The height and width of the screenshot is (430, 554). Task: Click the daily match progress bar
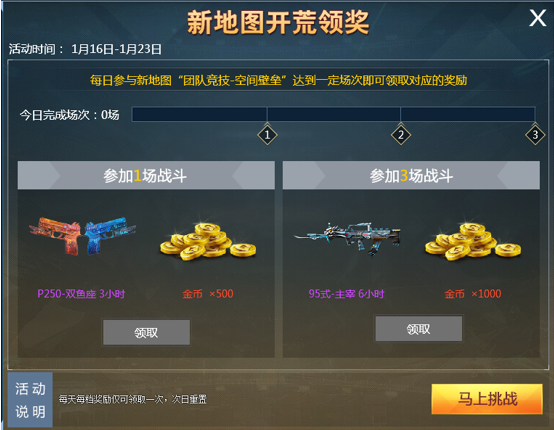pos(334,114)
